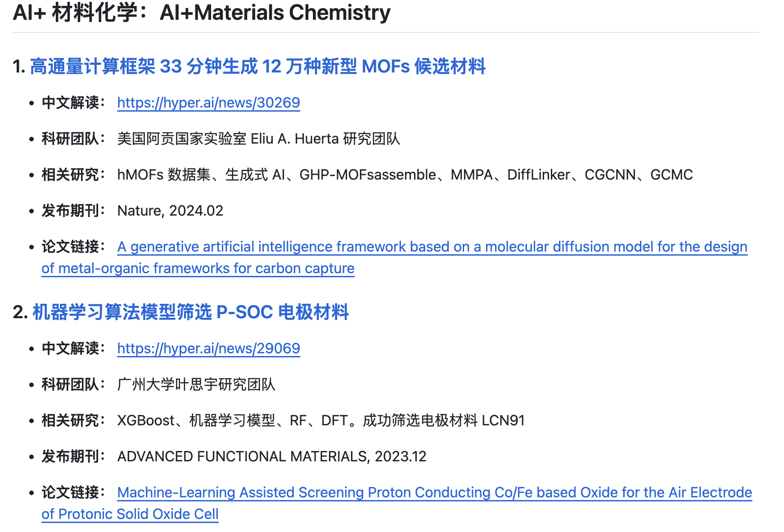Screen dimensions: 784x532
Task: Open the hyper.ai/news/29069 link
Action: coord(208,348)
